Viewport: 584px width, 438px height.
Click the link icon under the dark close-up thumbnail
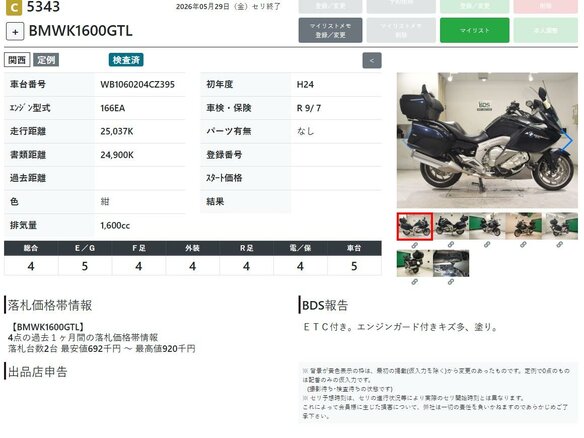pyautogui.click(x=451, y=282)
